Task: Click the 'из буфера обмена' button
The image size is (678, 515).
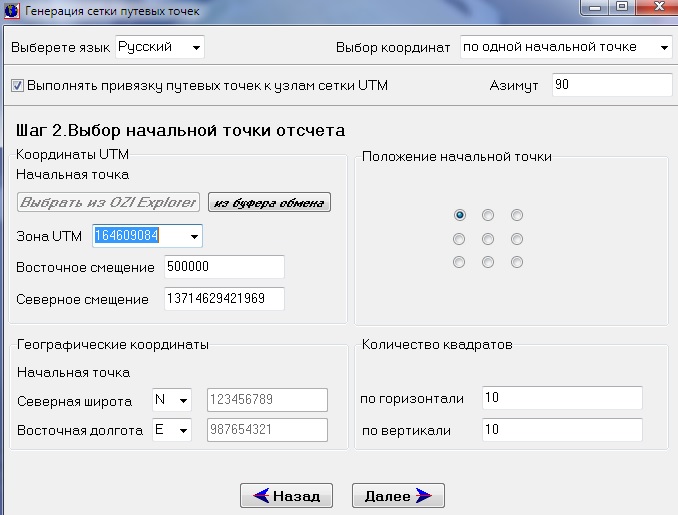Action: click(269, 203)
